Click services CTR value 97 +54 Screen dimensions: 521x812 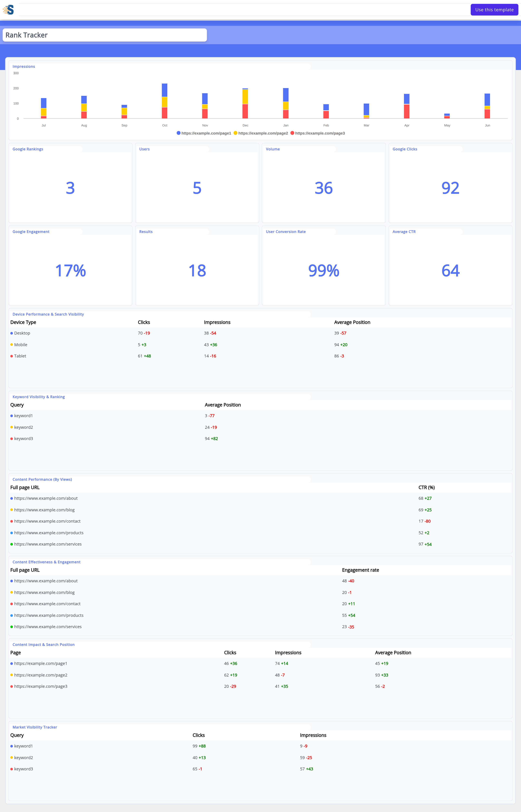[x=425, y=544]
